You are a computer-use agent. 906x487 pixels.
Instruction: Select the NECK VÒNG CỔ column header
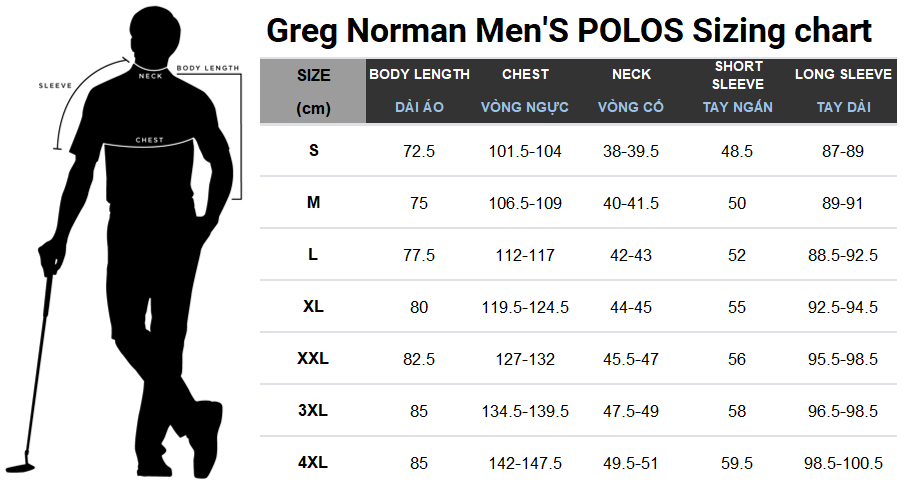631,91
